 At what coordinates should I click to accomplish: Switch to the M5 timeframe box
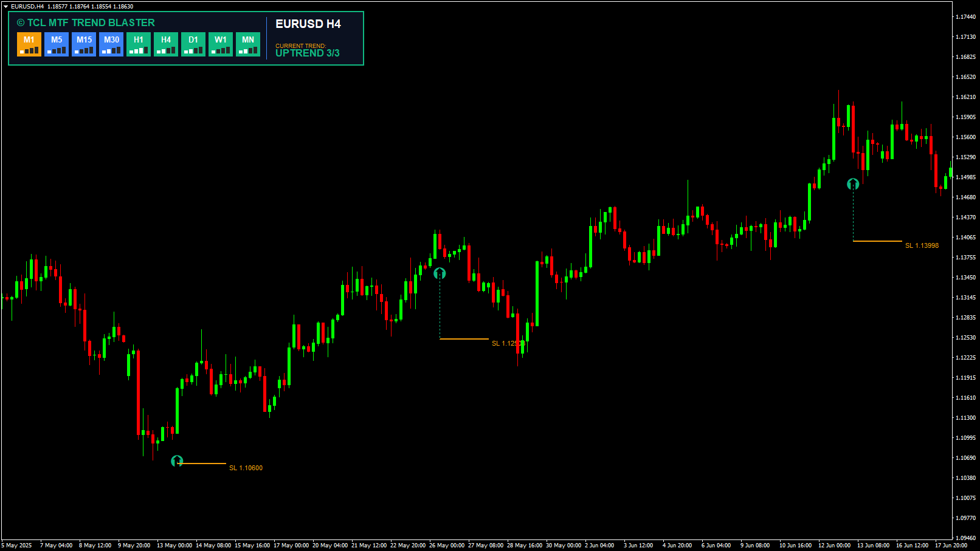click(x=57, y=44)
